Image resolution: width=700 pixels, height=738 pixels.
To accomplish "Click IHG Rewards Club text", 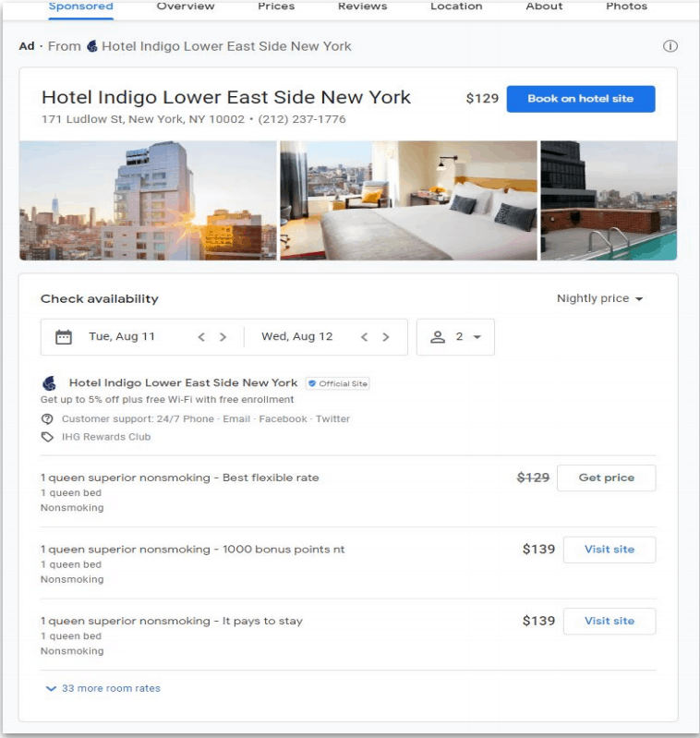I will click(x=106, y=437).
